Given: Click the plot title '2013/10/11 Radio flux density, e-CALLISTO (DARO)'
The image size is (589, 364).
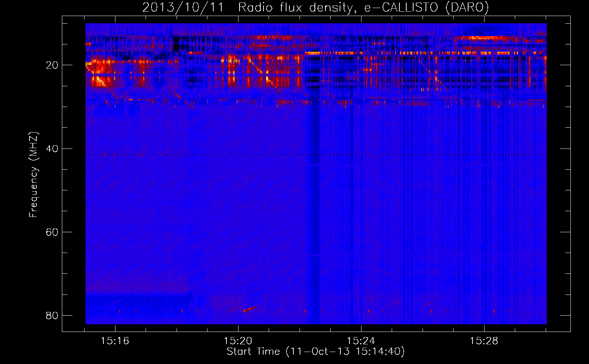Looking at the screenshot, I should [316, 8].
